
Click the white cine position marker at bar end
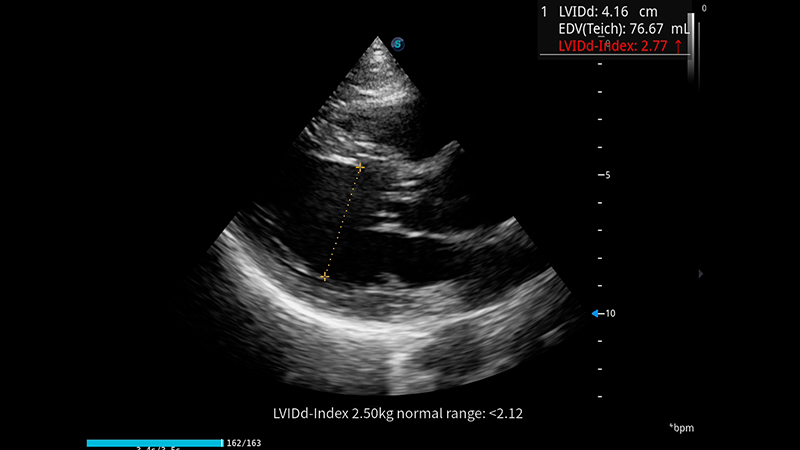[222, 441]
